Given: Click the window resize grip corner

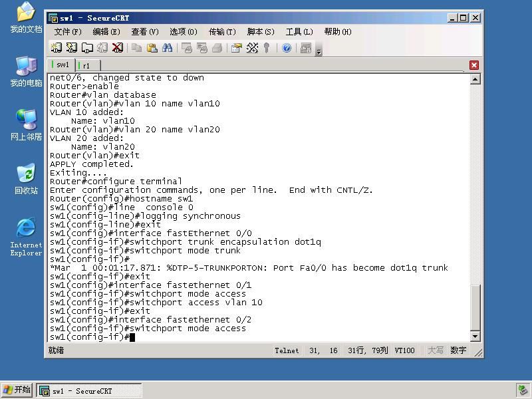Looking at the screenshot, I should (x=478, y=352).
